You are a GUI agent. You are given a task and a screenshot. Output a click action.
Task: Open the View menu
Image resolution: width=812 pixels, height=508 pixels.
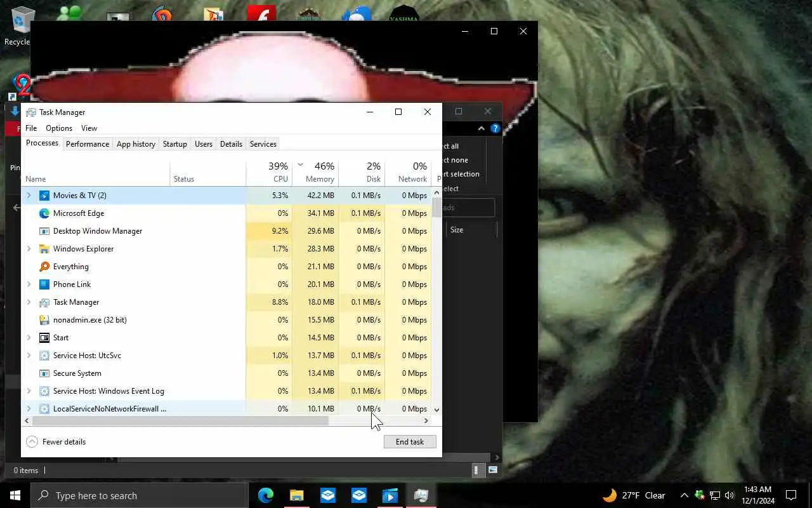coord(89,128)
